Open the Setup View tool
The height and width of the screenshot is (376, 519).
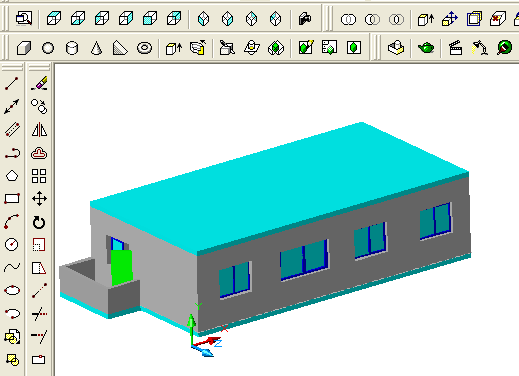coord(329,47)
